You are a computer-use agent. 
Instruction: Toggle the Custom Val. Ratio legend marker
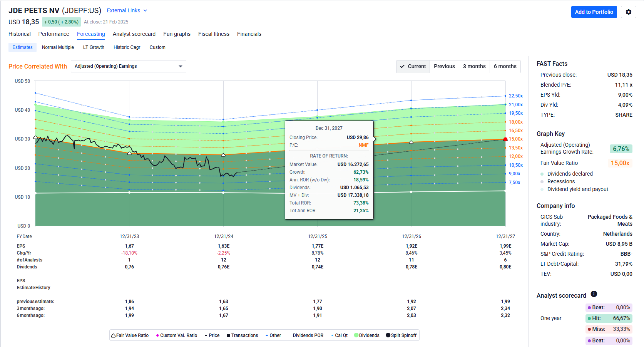[x=157, y=335]
